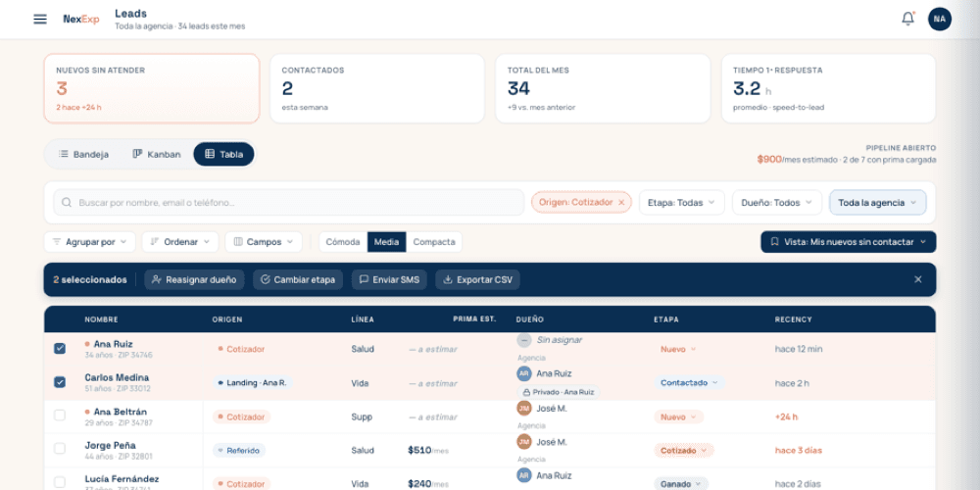
Task: Select the Tabla view tab
Action: (x=223, y=155)
